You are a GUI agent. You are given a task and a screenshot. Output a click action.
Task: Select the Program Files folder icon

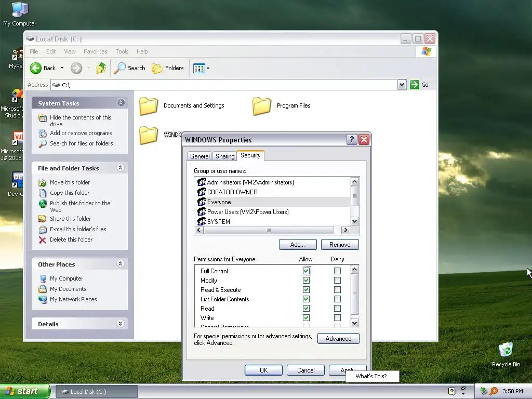coord(262,106)
